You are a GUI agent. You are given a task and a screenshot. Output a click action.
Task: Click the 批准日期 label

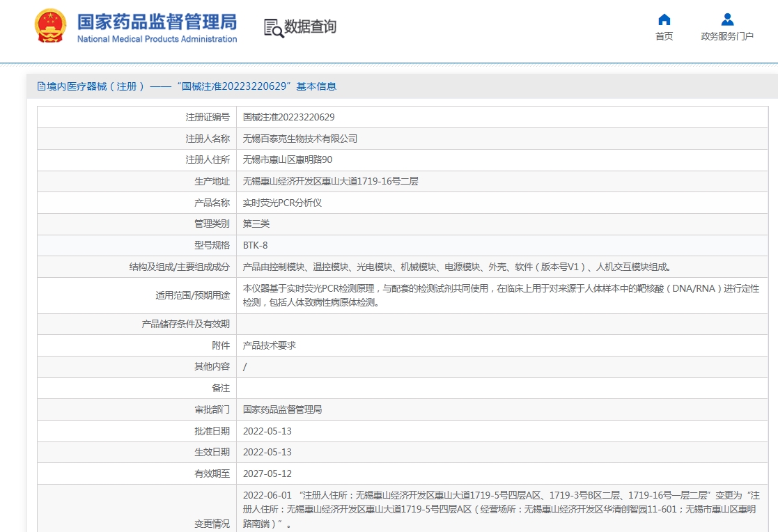(212, 431)
